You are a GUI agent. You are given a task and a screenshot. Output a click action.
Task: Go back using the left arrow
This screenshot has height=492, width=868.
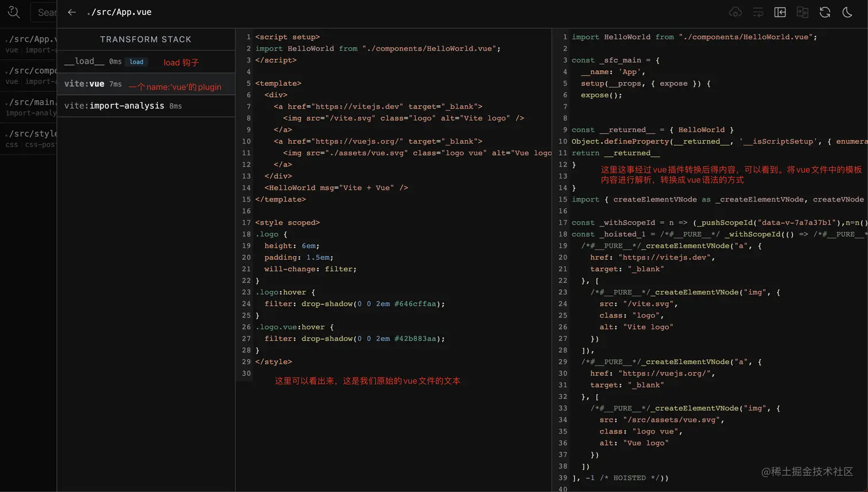coord(72,12)
